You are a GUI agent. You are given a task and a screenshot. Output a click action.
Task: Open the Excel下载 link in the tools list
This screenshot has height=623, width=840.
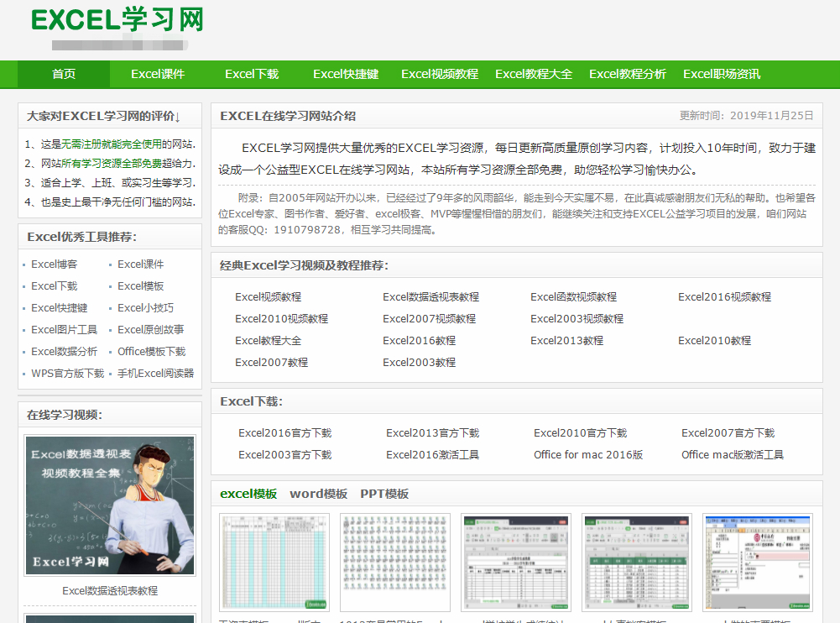54,286
